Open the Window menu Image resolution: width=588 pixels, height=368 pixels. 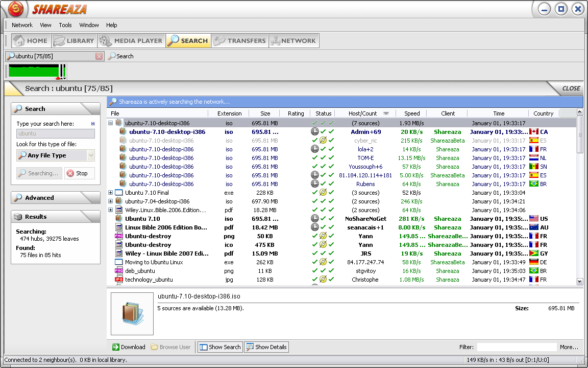tap(89, 25)
